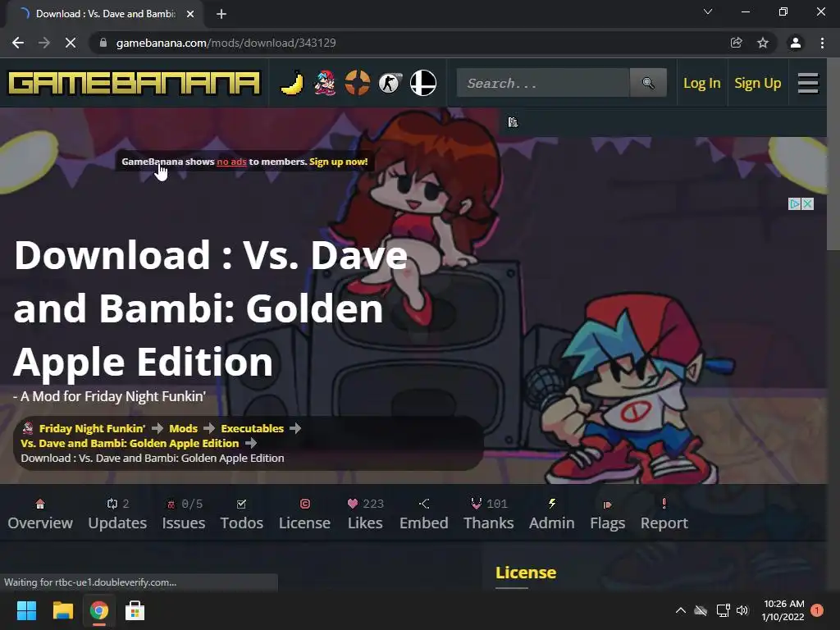Screen dimensions: 840x630
Task: Open the banana icon in header
Action: [x=292, y=83]
